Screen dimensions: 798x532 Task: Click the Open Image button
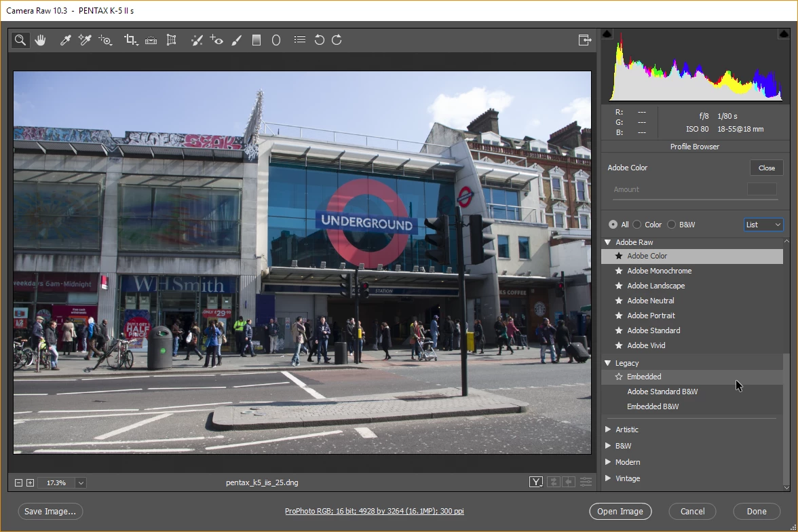[620, 511]
